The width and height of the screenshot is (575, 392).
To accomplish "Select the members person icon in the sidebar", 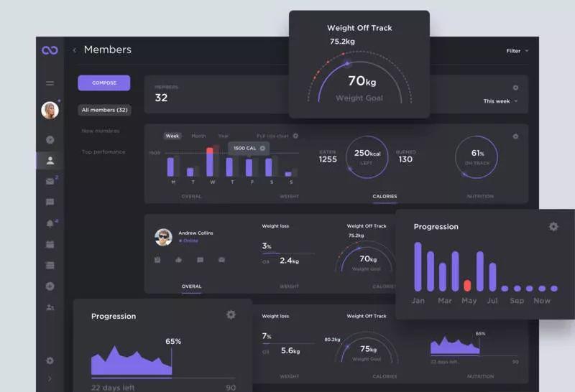I will point(50,161).
